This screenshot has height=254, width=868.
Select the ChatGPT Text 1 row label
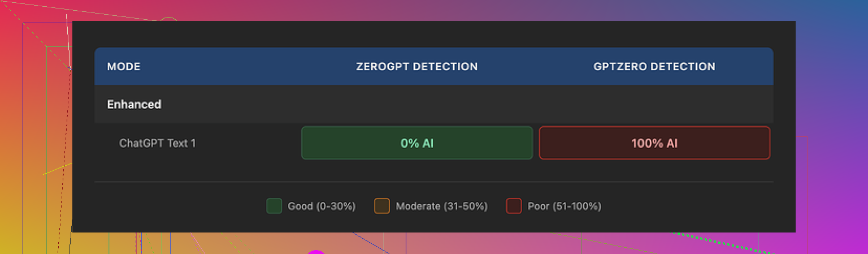point(157,143)
